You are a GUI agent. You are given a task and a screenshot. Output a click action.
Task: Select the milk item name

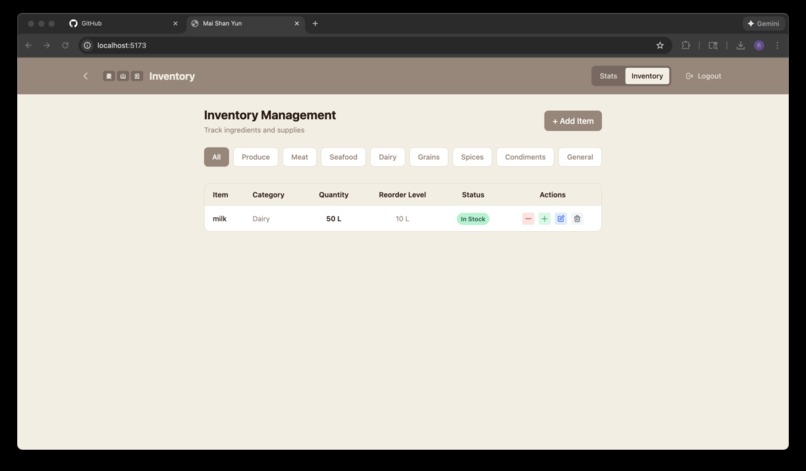(219, 219)
